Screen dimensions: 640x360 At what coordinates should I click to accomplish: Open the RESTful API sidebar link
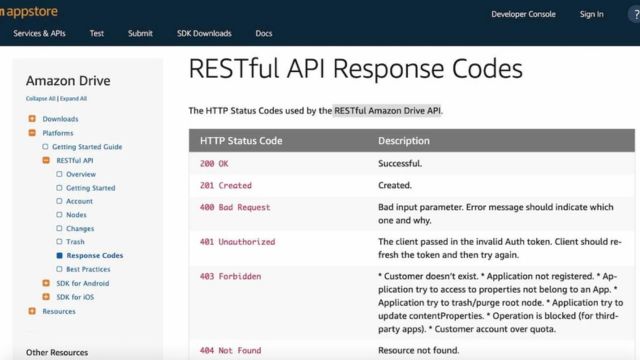(x=75, y=160)
